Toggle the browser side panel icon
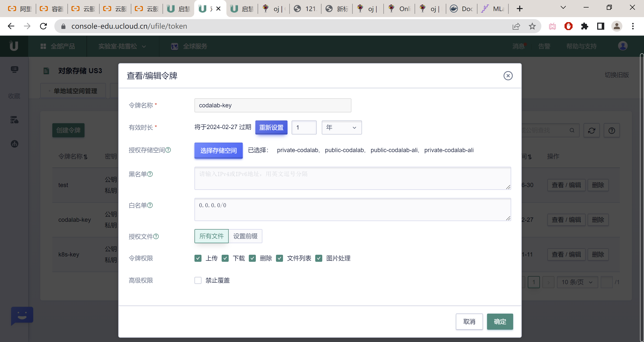 [601, 26]
